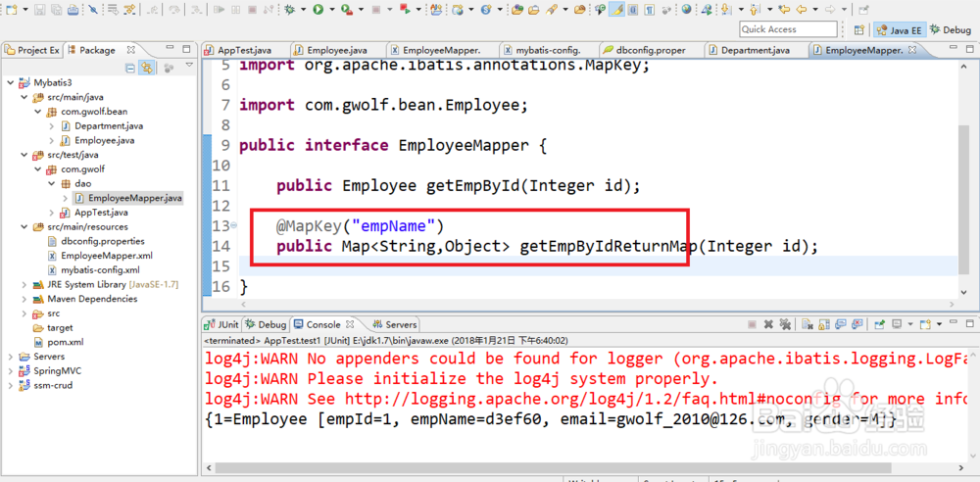Click the Open Perspective icon
Viewport: 980px width, 482px height.
pos(859,29)
